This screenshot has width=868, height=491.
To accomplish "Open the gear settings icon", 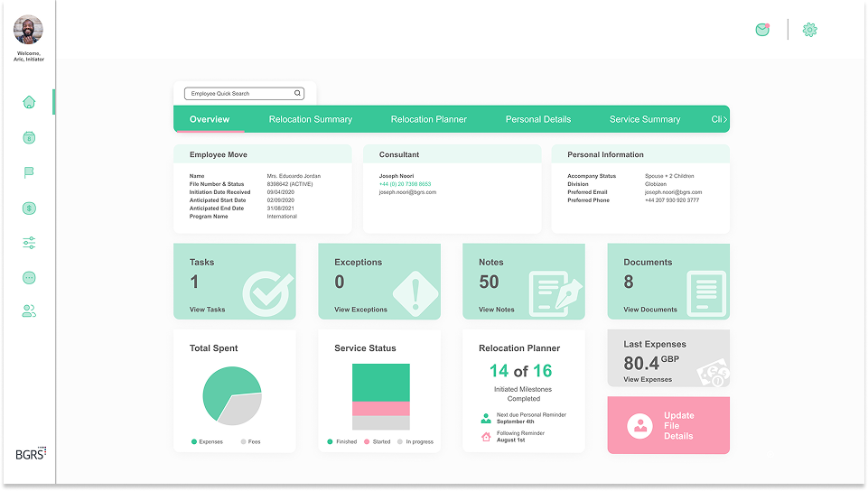I will point(810,30).
